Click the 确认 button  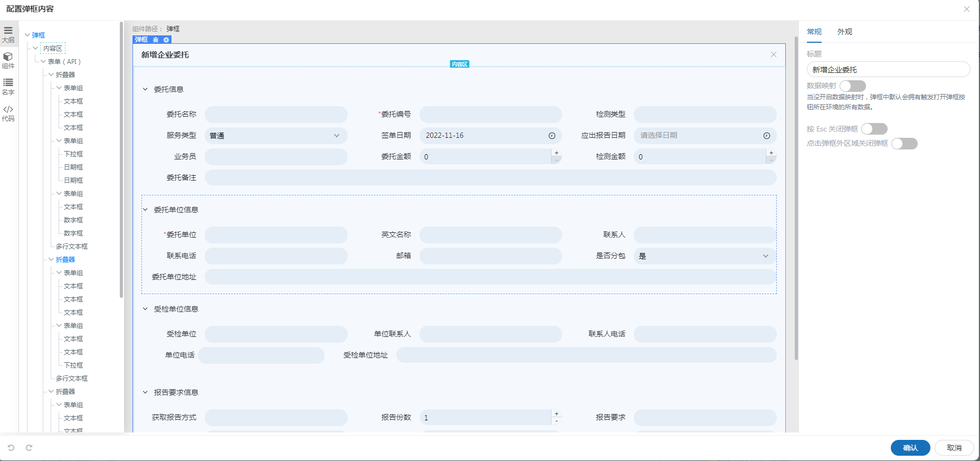click(910, 448)
